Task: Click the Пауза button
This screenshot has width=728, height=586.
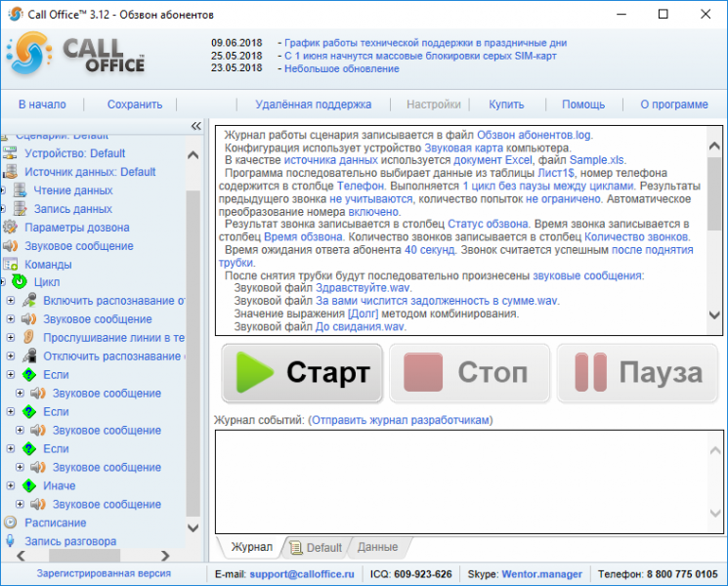Action: pyautogui.click(x=637, y=372)
